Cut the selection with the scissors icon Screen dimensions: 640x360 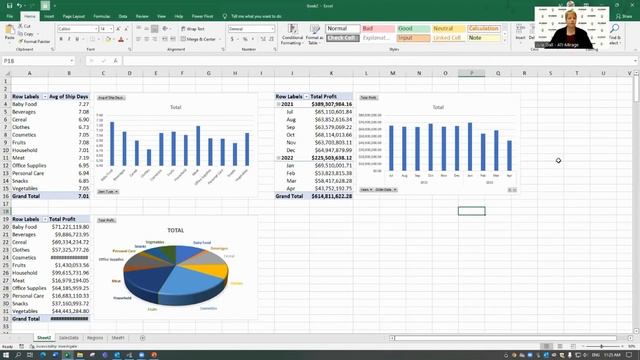click(20, 26)
